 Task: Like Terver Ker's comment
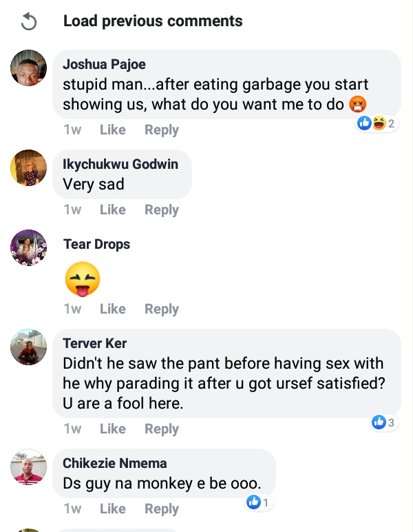tap(112, 429)
